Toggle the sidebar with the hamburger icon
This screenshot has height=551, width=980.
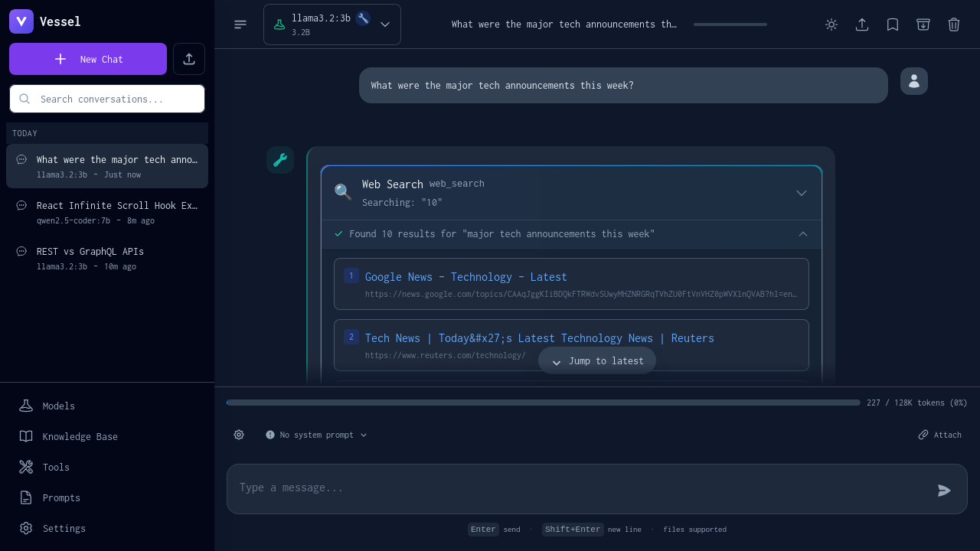pyautogui.click(x=240, y=24)
